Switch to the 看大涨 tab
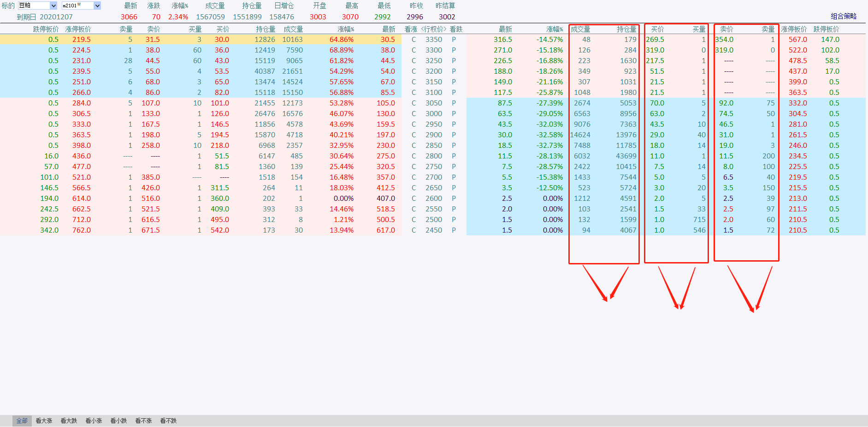 tap(44, 421)
